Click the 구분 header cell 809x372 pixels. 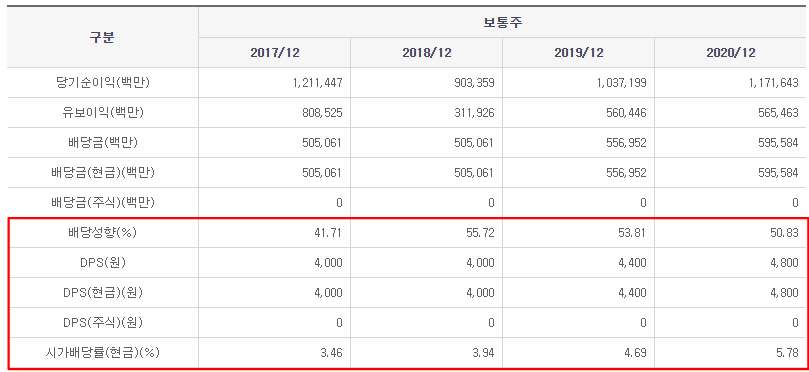coord(102,37)
